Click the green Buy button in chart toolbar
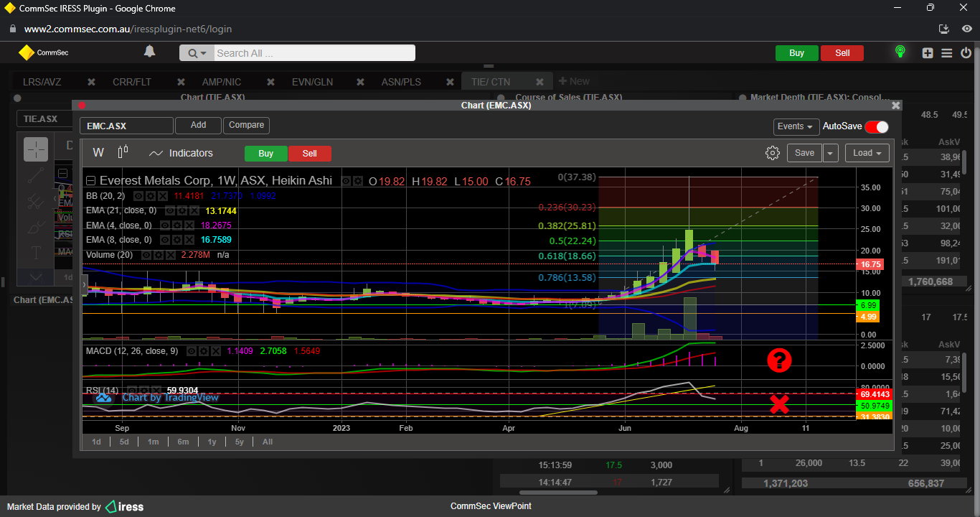Viewport: 980px width, 517px height. pos(265,153)
